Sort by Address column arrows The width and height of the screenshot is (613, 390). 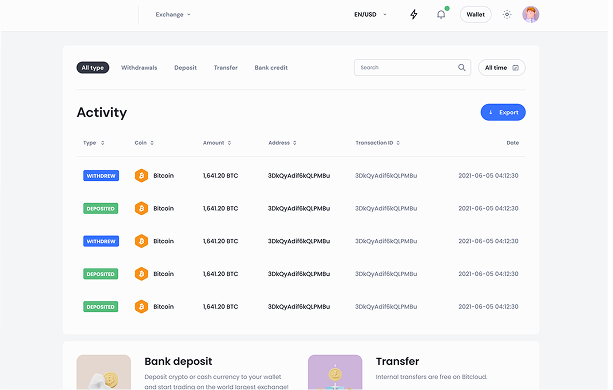(x=295, y=143)
